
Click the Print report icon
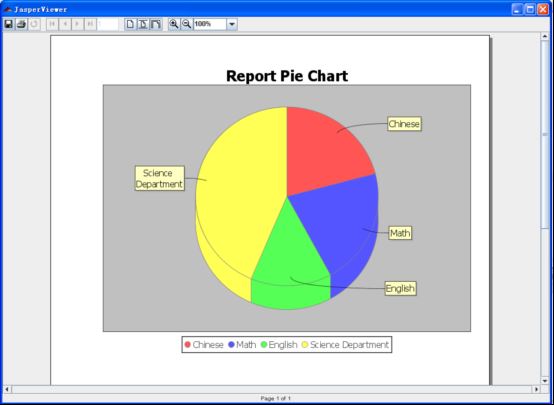point(21,24)
